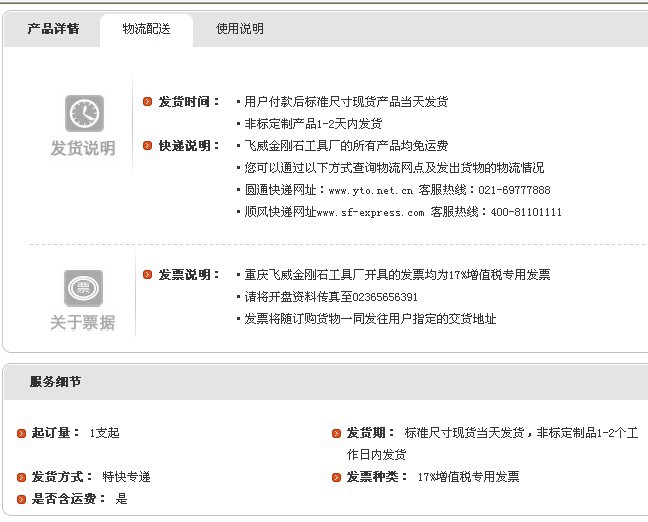Click the fax number 02365656391 line

point(331,297)
